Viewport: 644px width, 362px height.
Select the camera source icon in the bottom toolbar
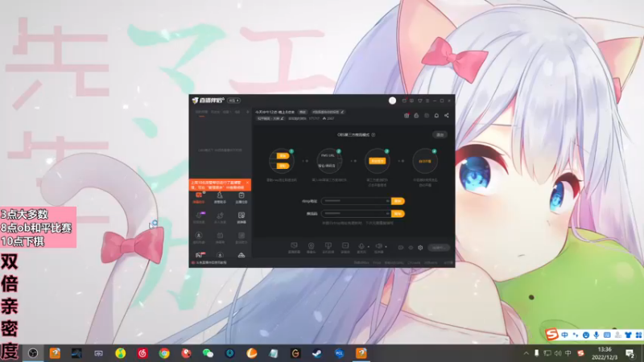[x=311, y=246]
